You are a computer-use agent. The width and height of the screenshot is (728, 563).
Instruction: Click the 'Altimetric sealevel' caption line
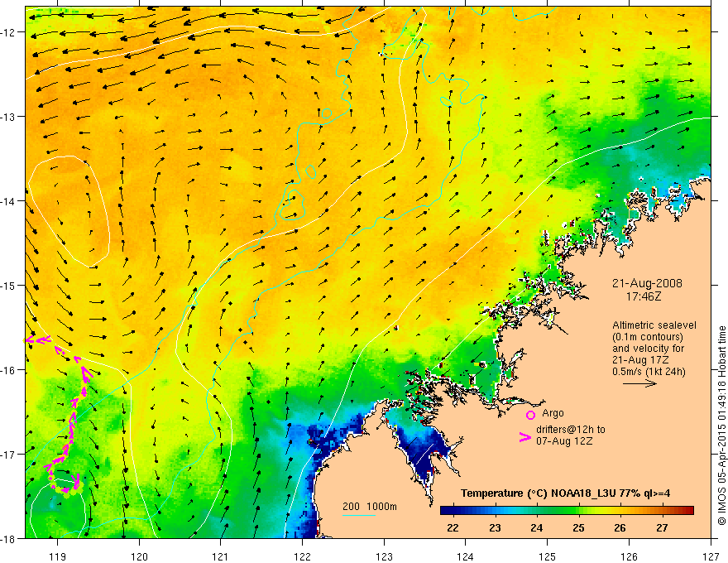click(654, 325)
